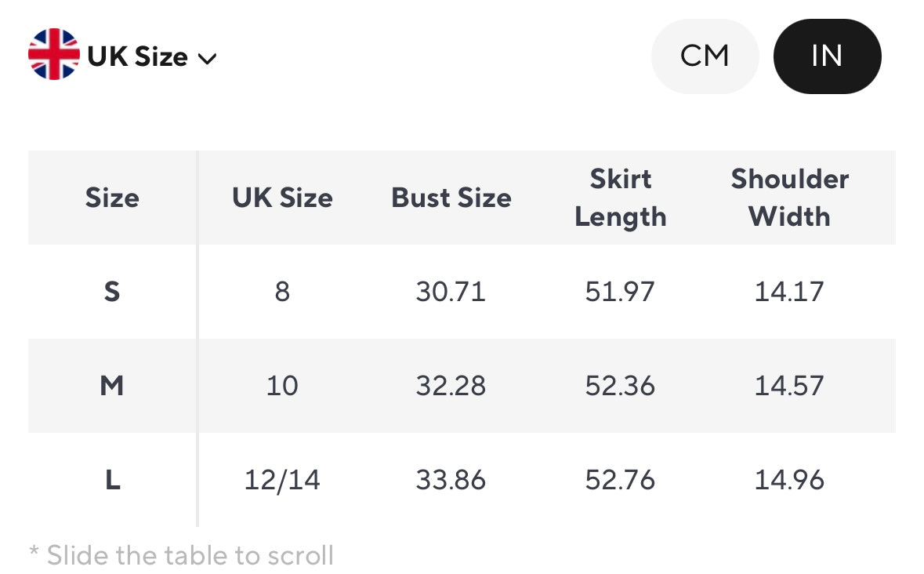Click UK size 8 cell
The height and width of the screenshot is (574, 924).
282,292
